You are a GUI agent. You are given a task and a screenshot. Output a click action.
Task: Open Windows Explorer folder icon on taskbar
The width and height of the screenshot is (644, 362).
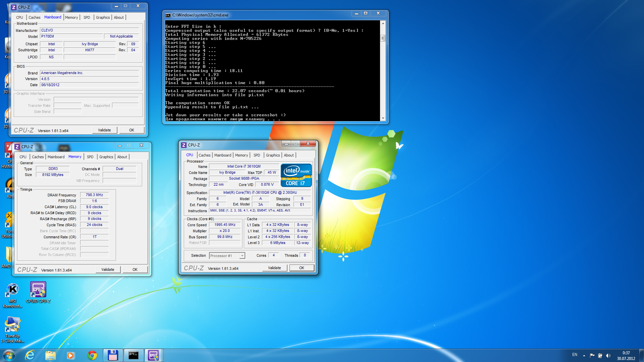click(50, 355)
